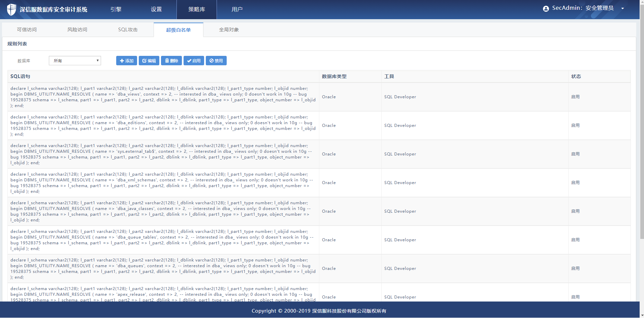This screenshot has width=644, height=318.
Task: Click the 启用 (Enable) checkmark button
Action: (194, 61)
